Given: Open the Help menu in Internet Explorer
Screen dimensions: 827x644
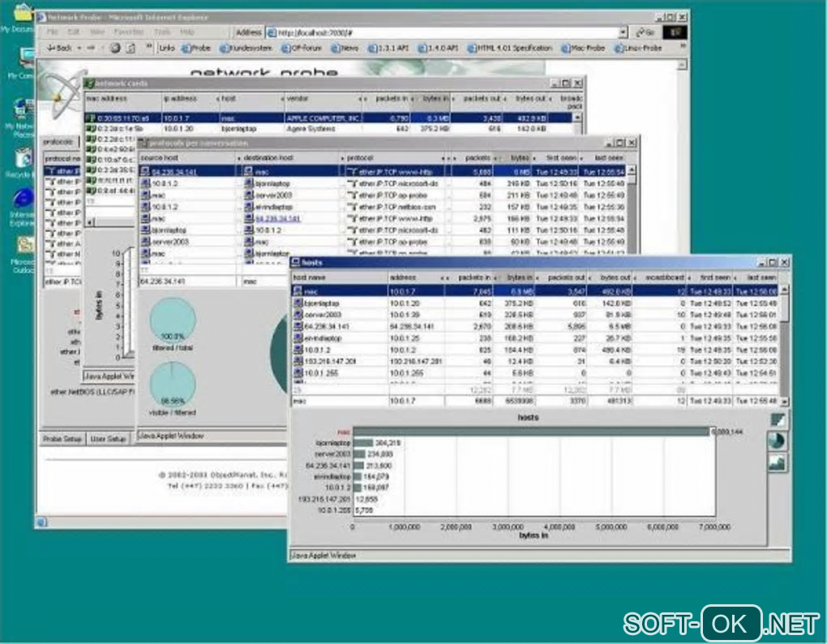Looking at the screenshot, I should coord(186,32).
